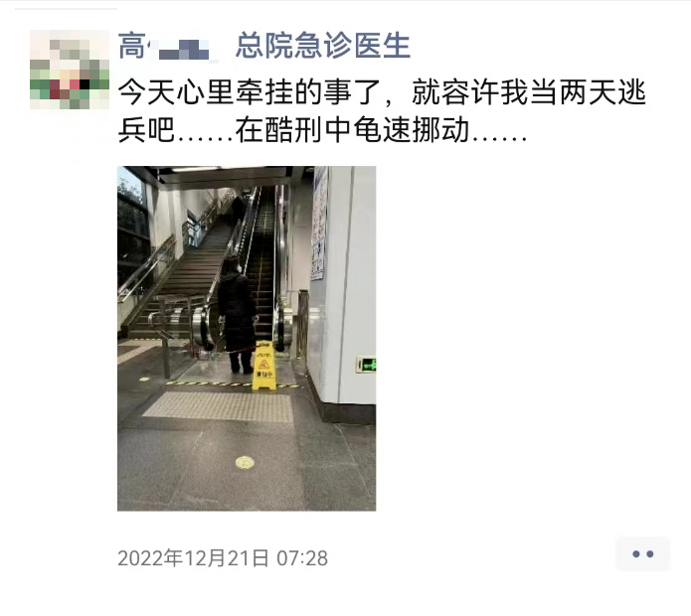Select the post line 在酷刑中龟速挪动
The height and width of the screenshot is (616, 691).
tap(351, 131)
